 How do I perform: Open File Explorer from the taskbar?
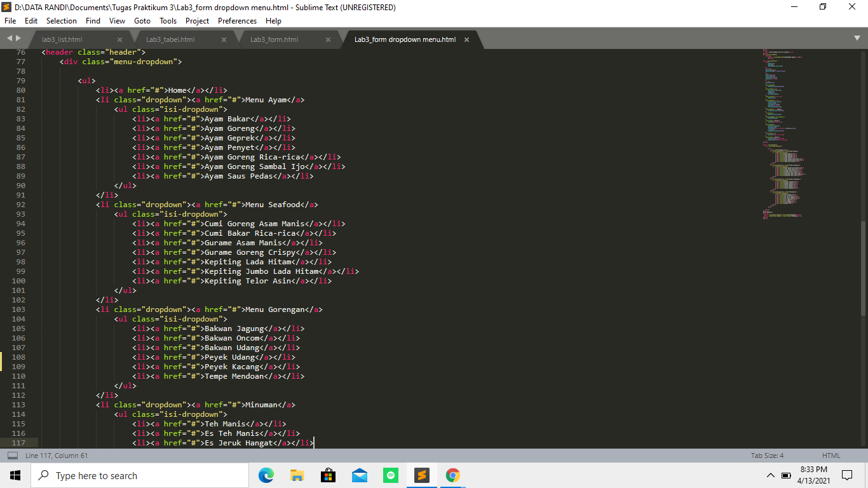[297, 475]
